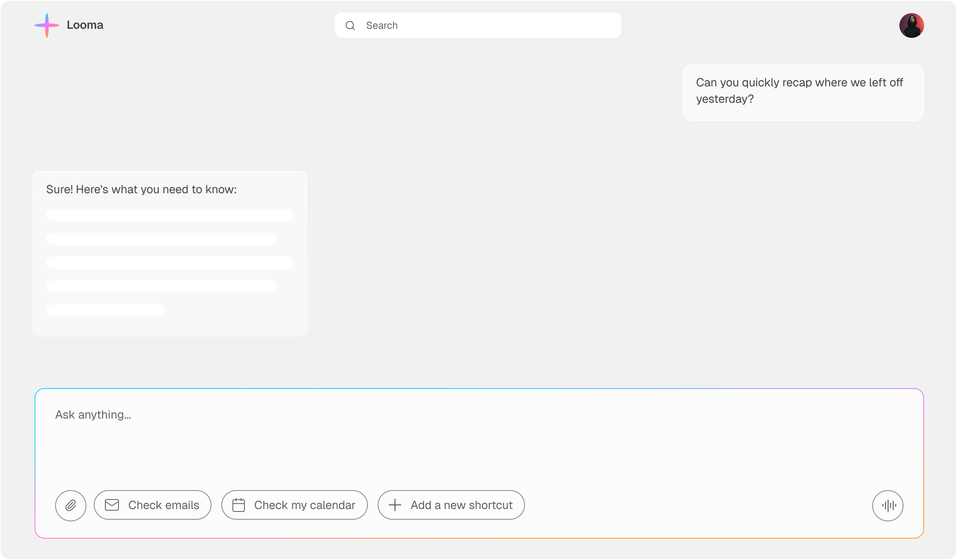Click the plus icon for new shortcut
Viewport: 957px width, 560px height.
[395, 505]
